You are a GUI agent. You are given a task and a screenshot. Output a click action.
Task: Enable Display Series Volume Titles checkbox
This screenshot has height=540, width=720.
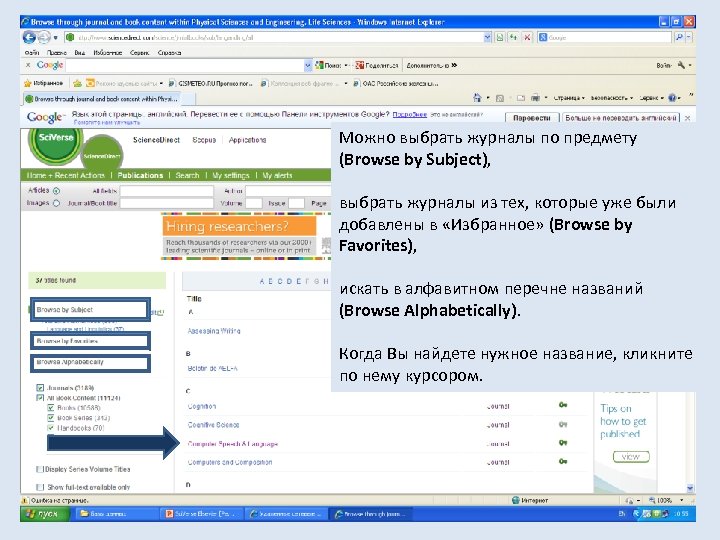click(x=40, y=469)
